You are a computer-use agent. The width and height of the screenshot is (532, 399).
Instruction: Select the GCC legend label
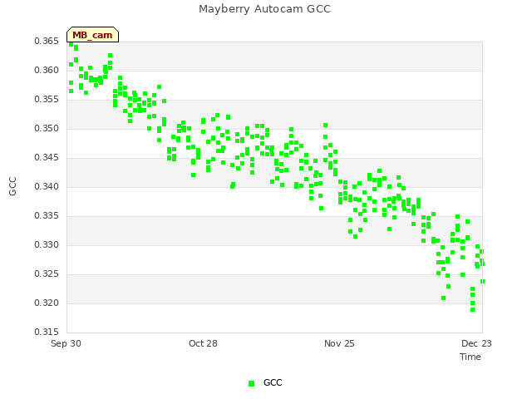pos(273,382)
